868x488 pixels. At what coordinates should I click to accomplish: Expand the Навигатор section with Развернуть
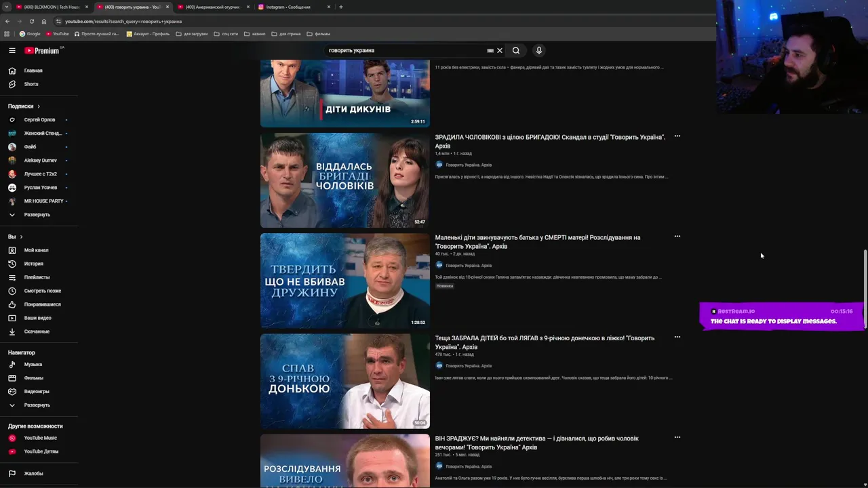[x=39, y=405]
